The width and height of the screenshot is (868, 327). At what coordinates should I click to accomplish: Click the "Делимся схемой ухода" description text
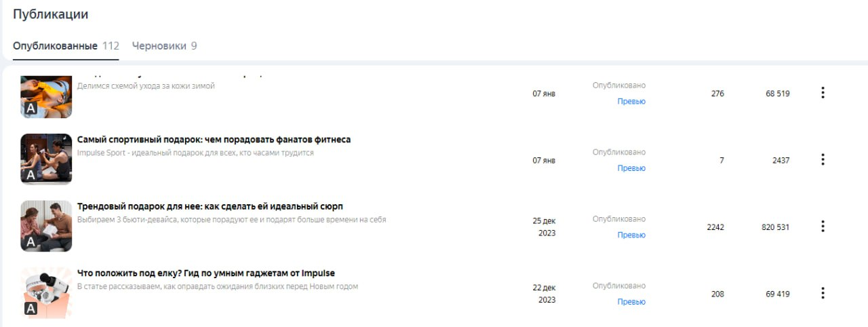coord(146,86)
